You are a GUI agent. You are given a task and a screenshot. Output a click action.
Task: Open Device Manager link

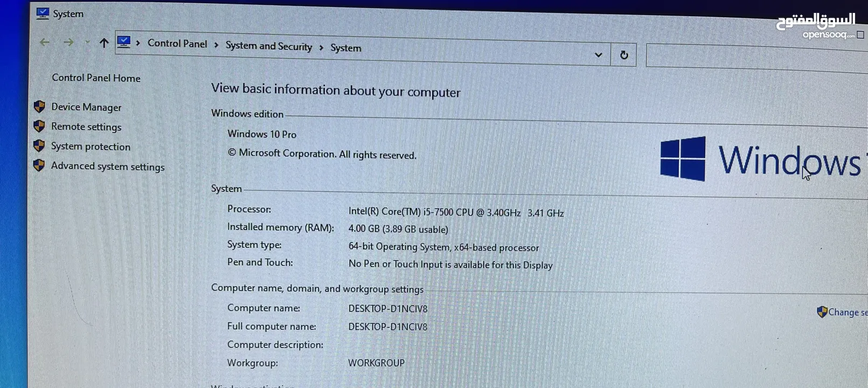pos(86,107)
